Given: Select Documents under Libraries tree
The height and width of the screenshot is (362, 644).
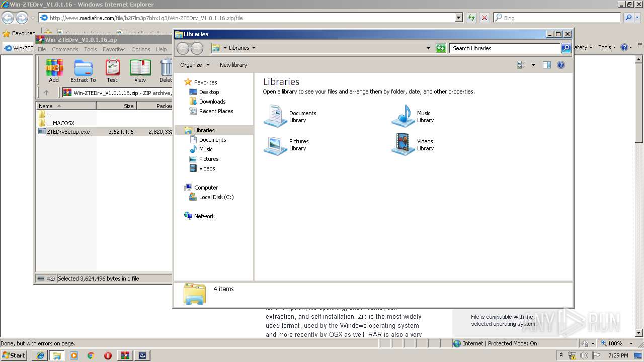Looking at the screenshot, I should (x=212, y=140).
